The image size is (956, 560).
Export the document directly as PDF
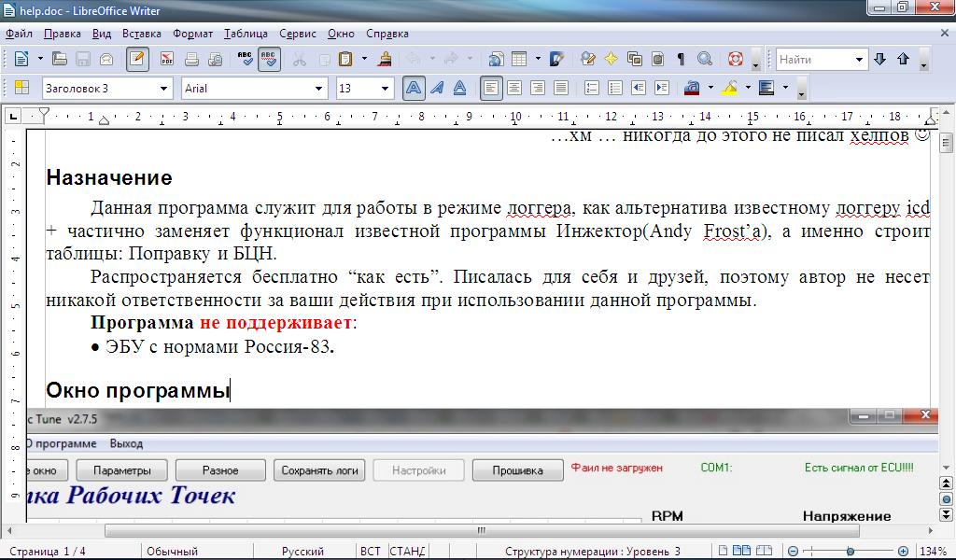click(166, 59)
